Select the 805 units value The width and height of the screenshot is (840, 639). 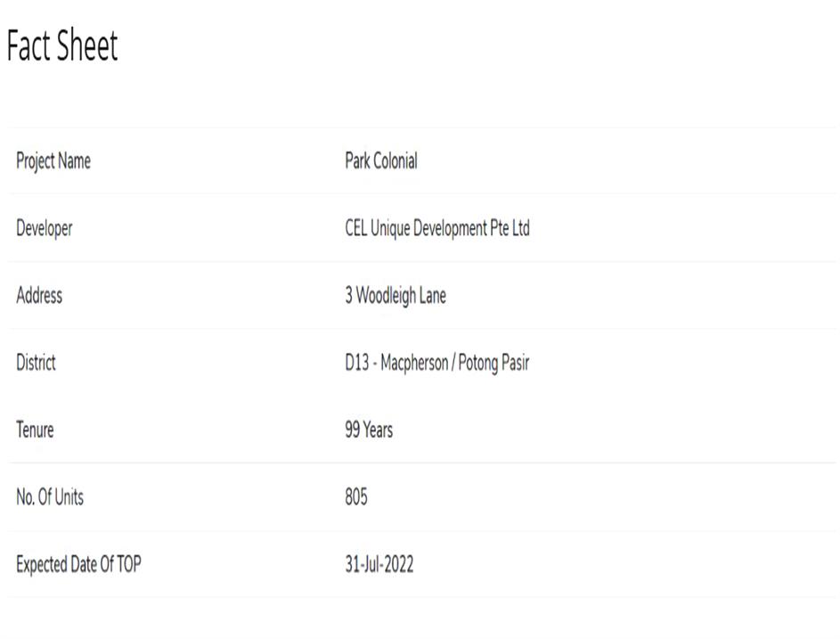[x=356, y=497]
